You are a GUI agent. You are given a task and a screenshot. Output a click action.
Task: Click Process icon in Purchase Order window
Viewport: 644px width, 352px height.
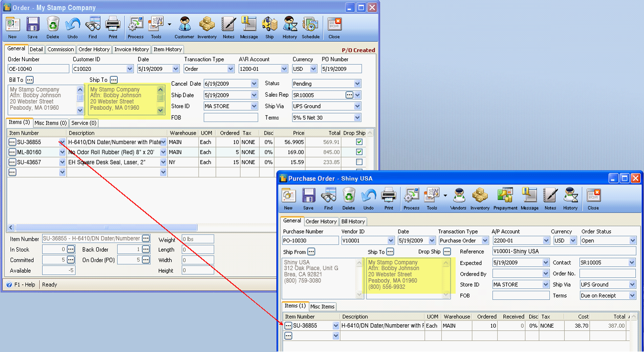411,195
